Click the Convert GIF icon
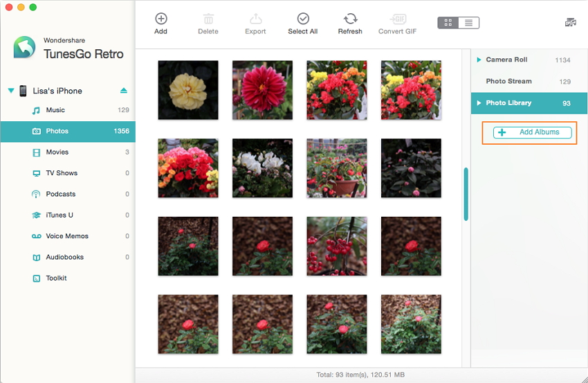This screenshot has height=383, width=588. 397,19
